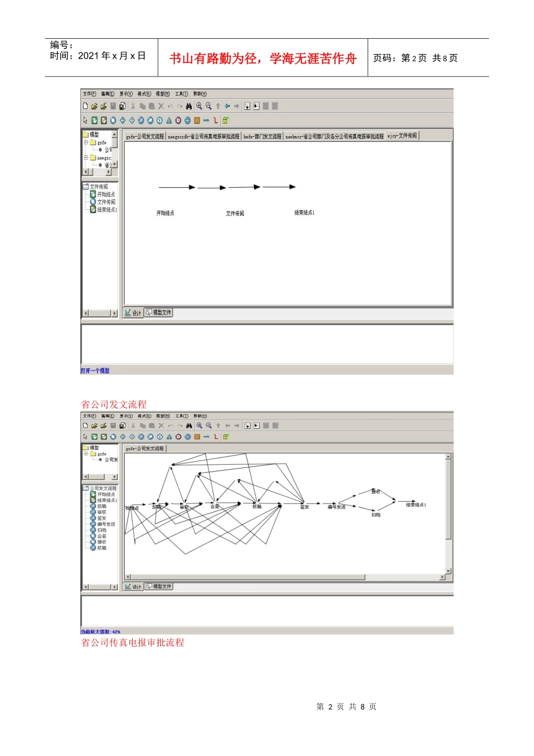
Task: Open 工具(T) menu in 公司发文流程 window
Action: pyautogui.click(x=182, y=416)
